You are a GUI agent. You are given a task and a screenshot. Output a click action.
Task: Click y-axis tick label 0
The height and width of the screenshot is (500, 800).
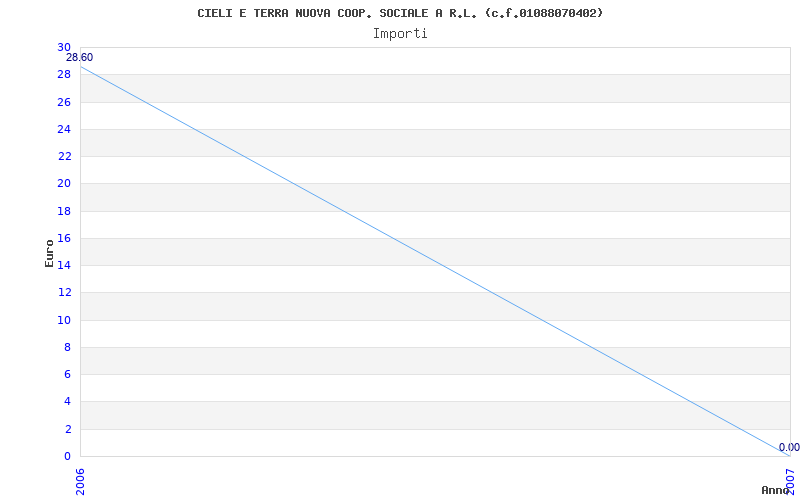(67, 456)
